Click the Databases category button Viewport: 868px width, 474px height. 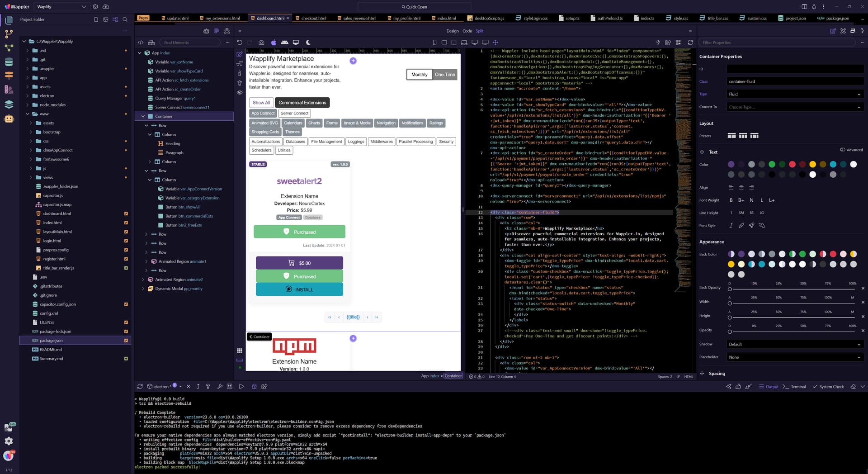tap(295, 142)
